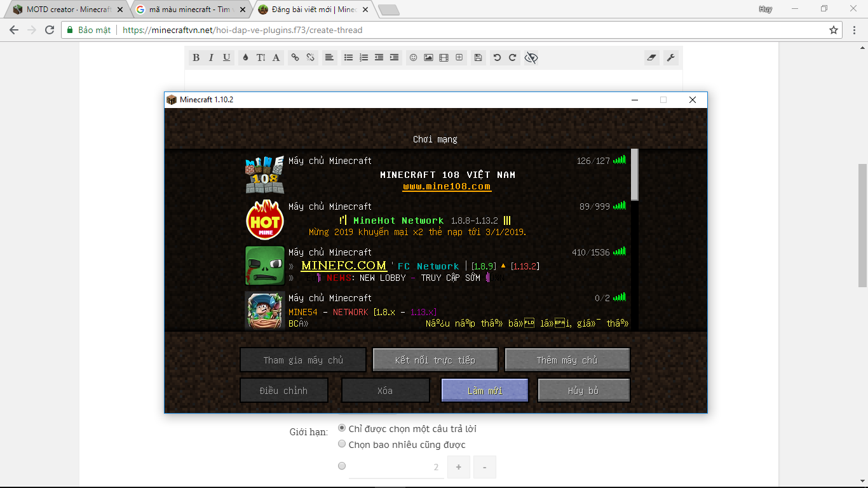Open the 'Huy' Chrome profile button
Viewport: 868px width, 488px height.
[x=766, y=9]
